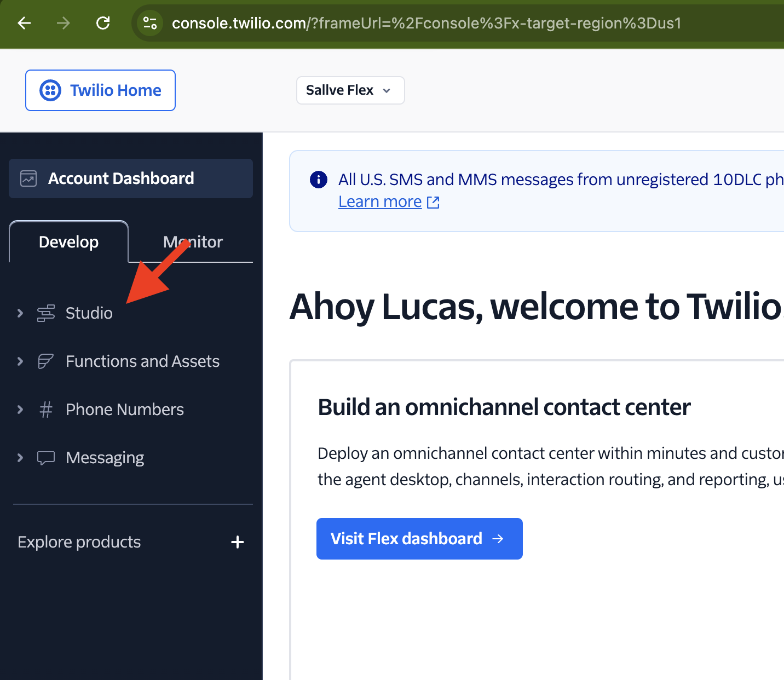Click the external link icon after Learn more
The width and height of the screenshot is (784, 680).
pyautogui.click(x=433, y=203)
